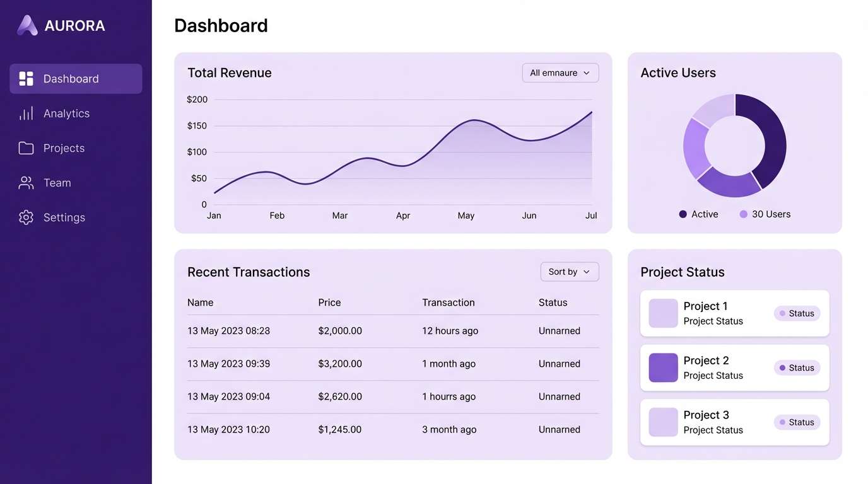This screenshot has width=868, height=484.
Task: Open the Sort by dropdown
Action: pos(569,272)
